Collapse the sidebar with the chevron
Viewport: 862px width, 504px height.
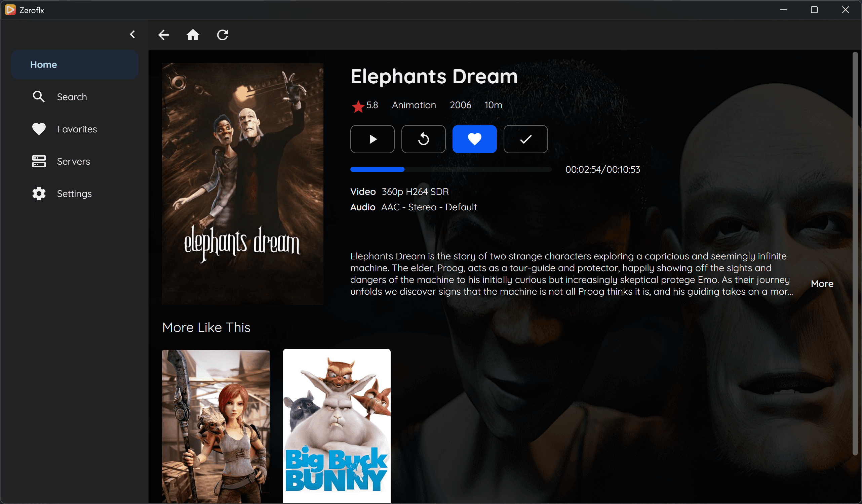pyautogui.click(x=133, y=34)
